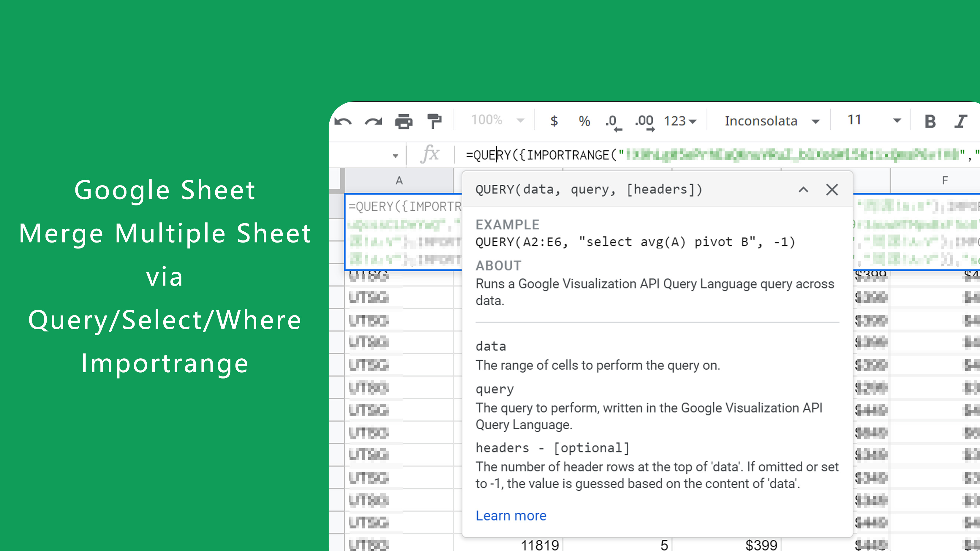Collapse the QUERY help with chevron
Image resolution: width=980 pixels, height=551 pixels.
(803, 189)
